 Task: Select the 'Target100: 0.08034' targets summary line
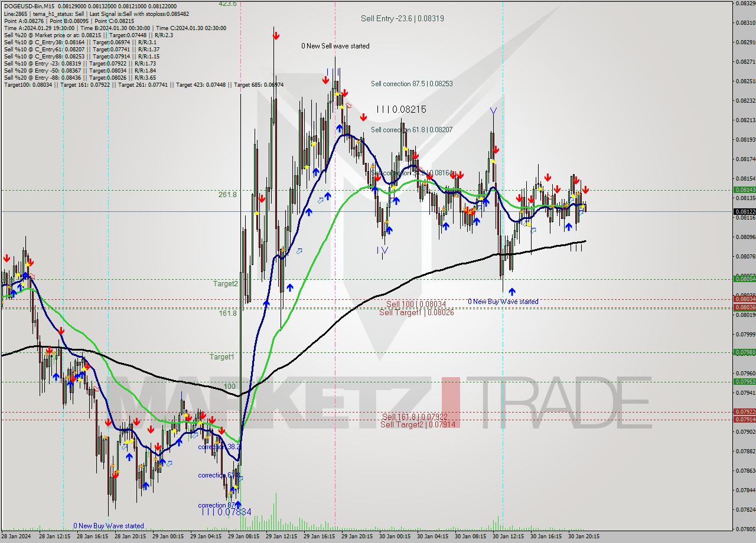pyautogui.click(x=144, y=85)
